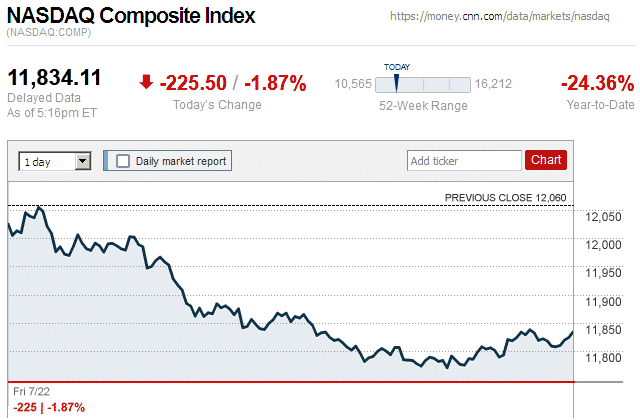Click the red down arrow icon
This screenshot has width=640, height=420.
(x=146, y=83)
